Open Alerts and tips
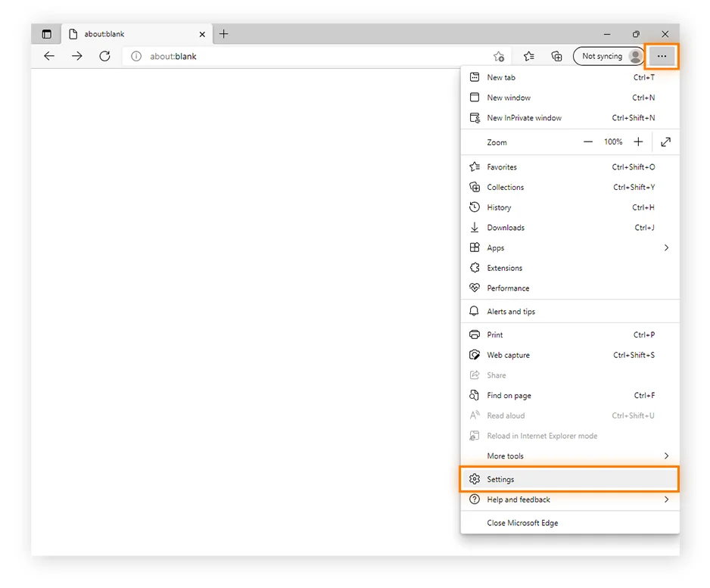This screenshot has height=588, width=710. click(x=570, y=312)
